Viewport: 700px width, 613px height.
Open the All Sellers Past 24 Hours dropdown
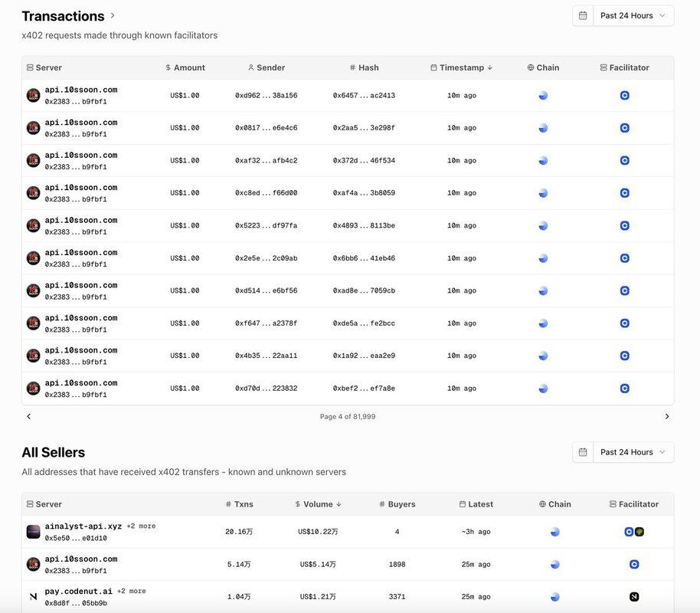tap(633, 452)
